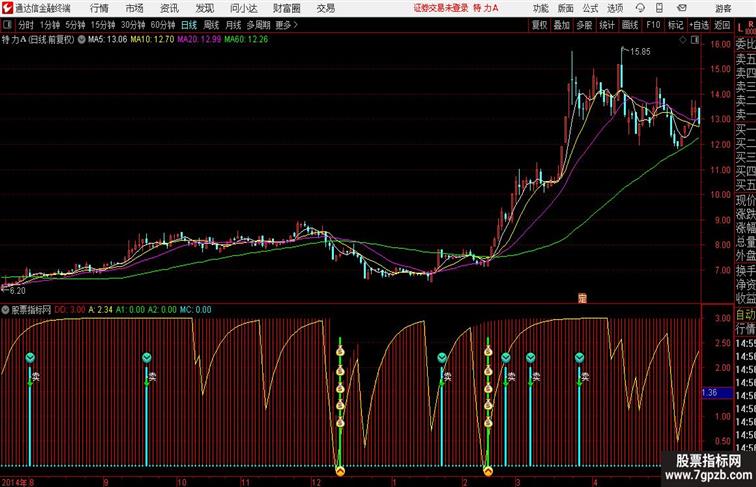Expand the main chart indicator dropdown beside 特力A
756x487 pixels.
click(x=81, y=40)
